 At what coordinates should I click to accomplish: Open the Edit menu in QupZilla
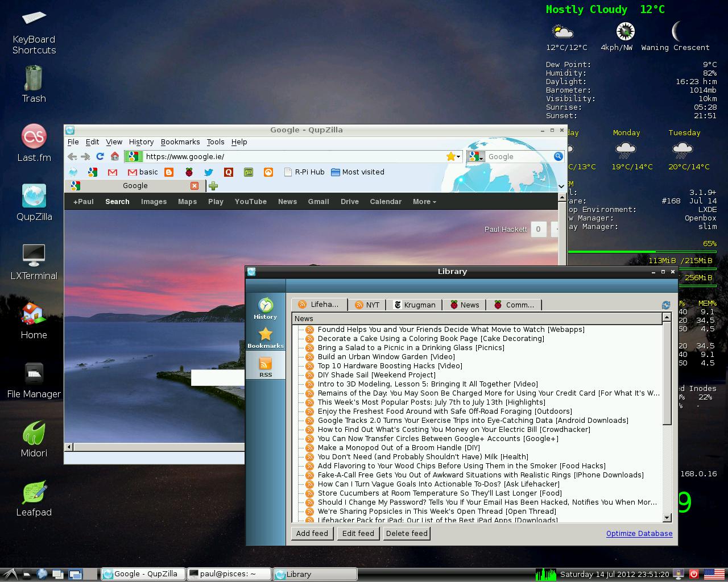pyautogui.click(x=93, y=142)
